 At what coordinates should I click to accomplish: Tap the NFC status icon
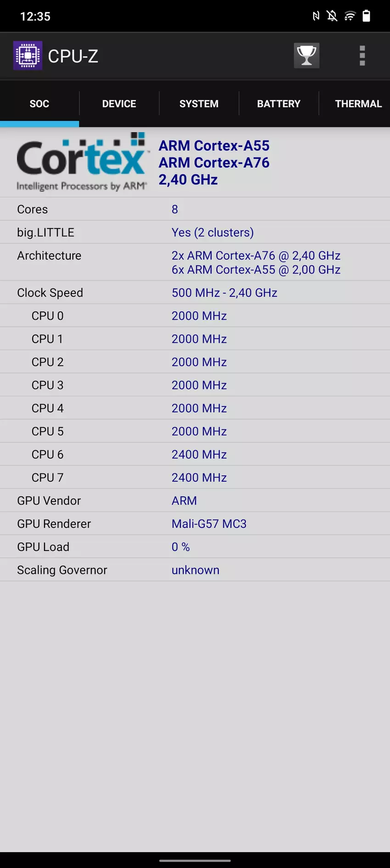[x=316, y=16]
